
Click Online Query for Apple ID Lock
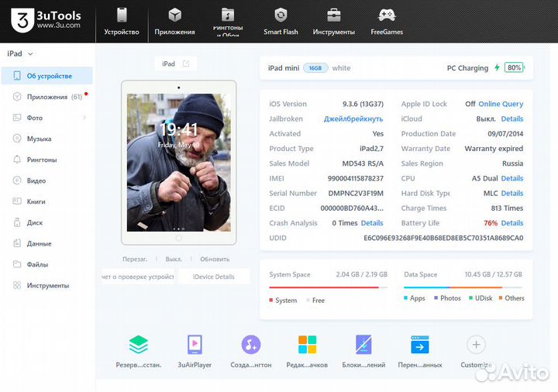coord(501,104)
